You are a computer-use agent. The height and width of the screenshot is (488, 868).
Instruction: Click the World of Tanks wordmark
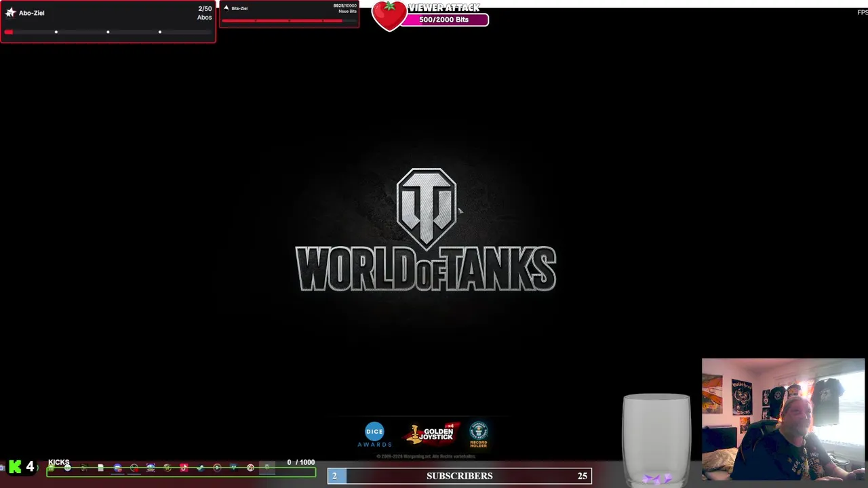(x=426, y=269)
